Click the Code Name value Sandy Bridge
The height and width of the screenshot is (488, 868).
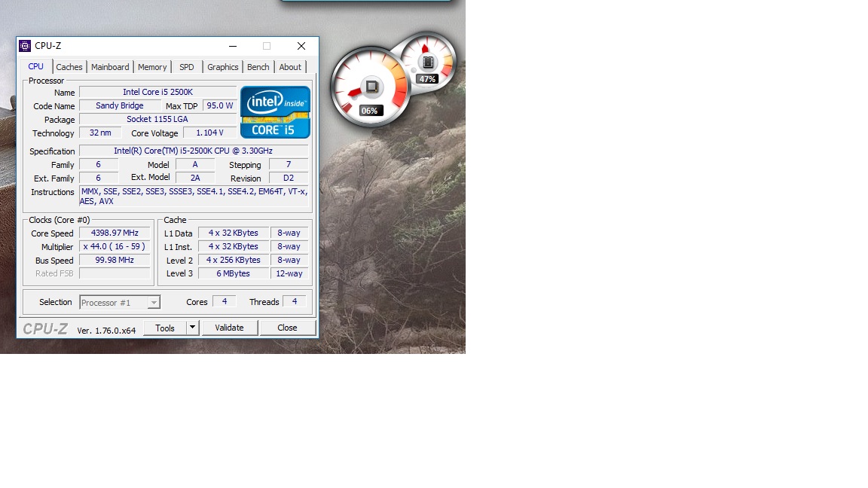120,105
